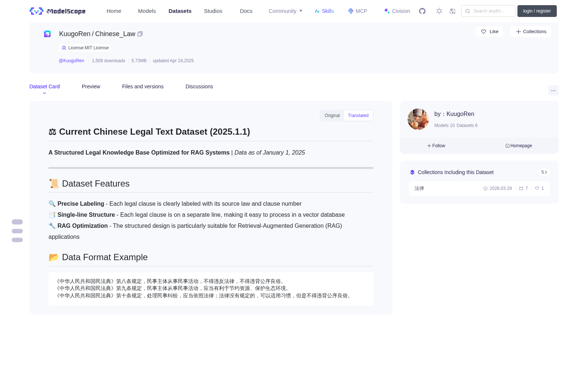Click 'Datasets 6' under KuugoRen

pyautogui.click(x=467, y=125)
